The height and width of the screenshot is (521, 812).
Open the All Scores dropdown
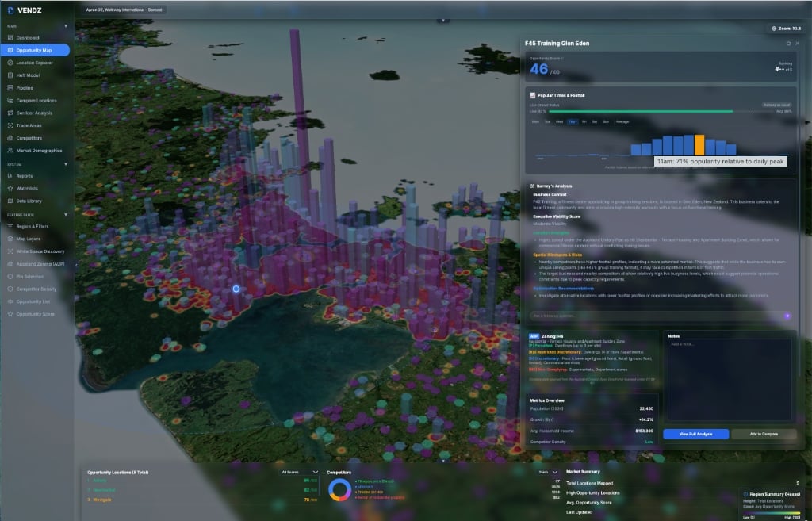pos(299,473)
